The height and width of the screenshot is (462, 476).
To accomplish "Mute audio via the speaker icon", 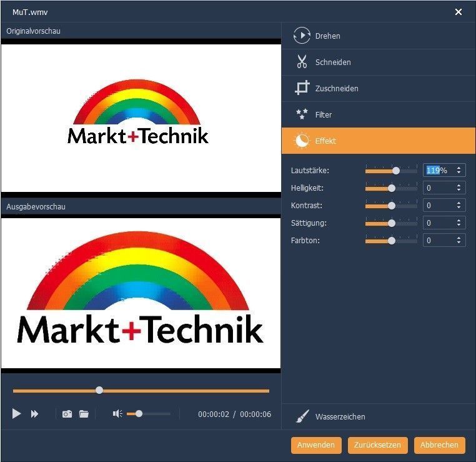I will 117,413.
